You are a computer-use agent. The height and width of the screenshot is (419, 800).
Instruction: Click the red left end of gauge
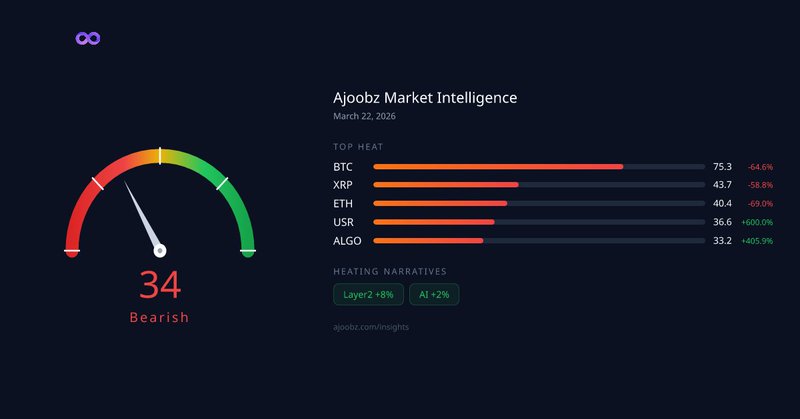pyautogui.click(x=72, y=251)
